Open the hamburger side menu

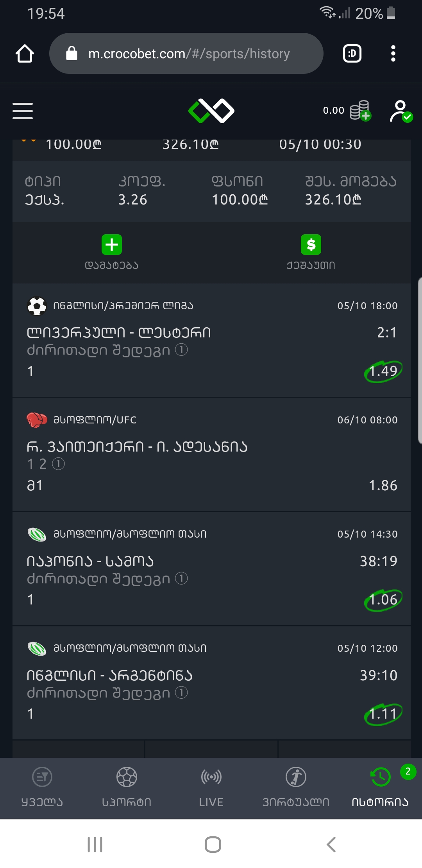pos(23,111)
